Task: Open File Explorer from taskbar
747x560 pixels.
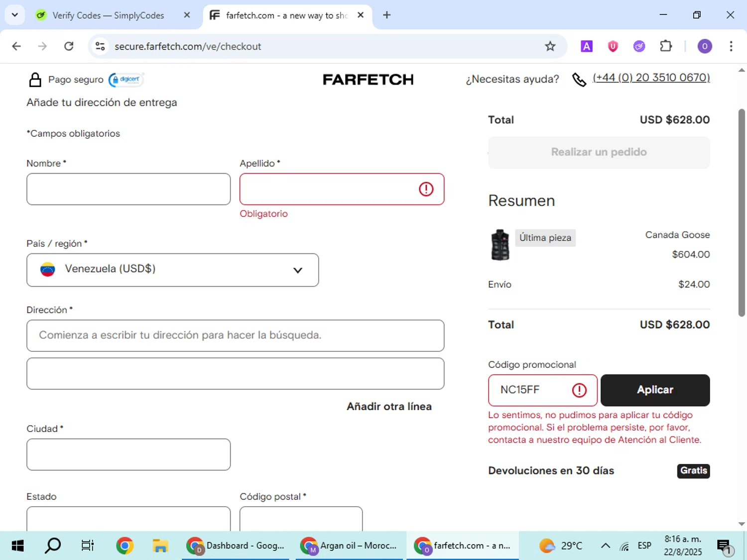Action: tap(160, 546)
